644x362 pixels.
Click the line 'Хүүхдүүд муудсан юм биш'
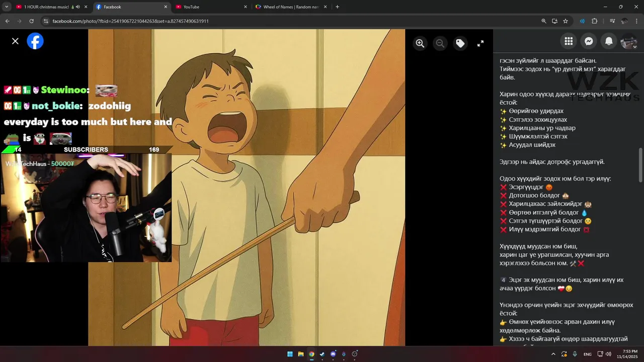538,246
